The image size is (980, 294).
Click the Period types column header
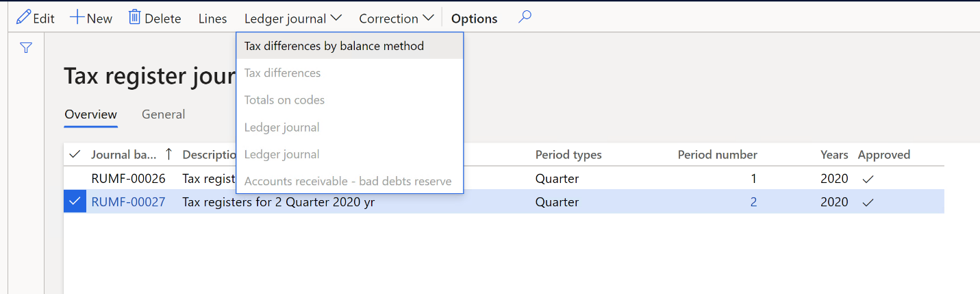click(568, 155)
